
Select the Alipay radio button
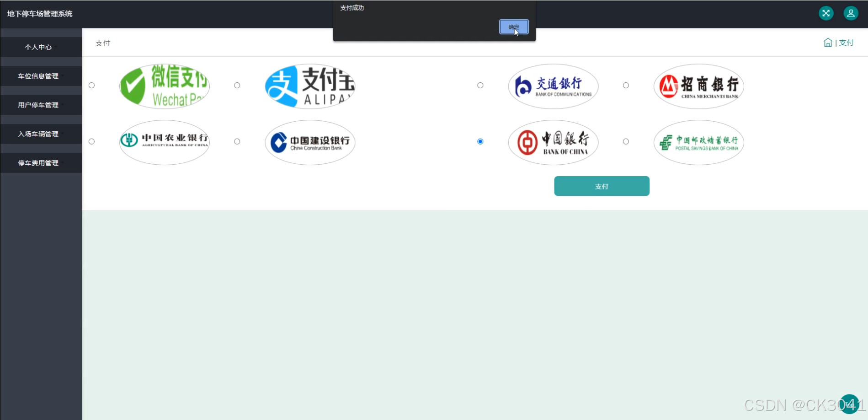coord(237,85)
